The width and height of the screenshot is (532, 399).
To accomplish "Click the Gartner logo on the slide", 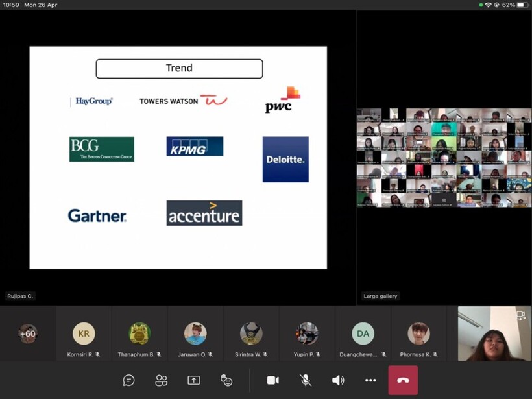I will (x=97, y=216).
